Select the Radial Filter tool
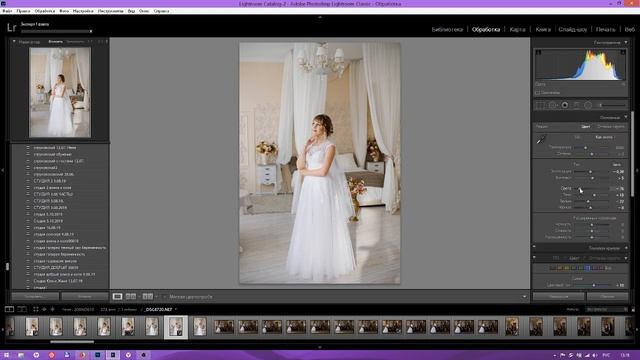 pyautogui.click(x=588, y=105)
